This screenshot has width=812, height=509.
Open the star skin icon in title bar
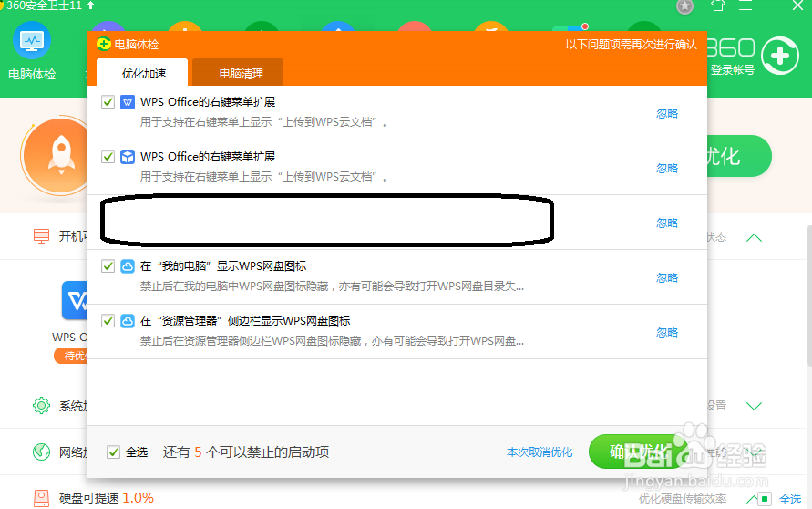(x=684, y=6)
